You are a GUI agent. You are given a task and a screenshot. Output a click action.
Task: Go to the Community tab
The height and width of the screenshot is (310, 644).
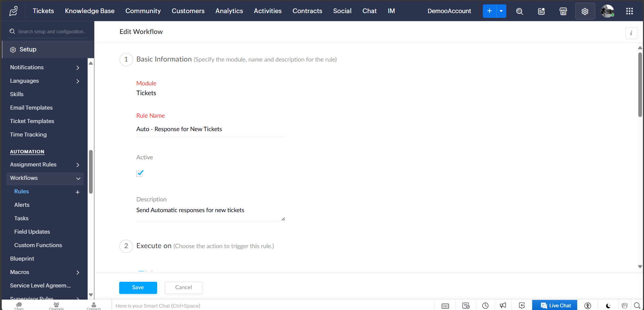click(143, 11)
